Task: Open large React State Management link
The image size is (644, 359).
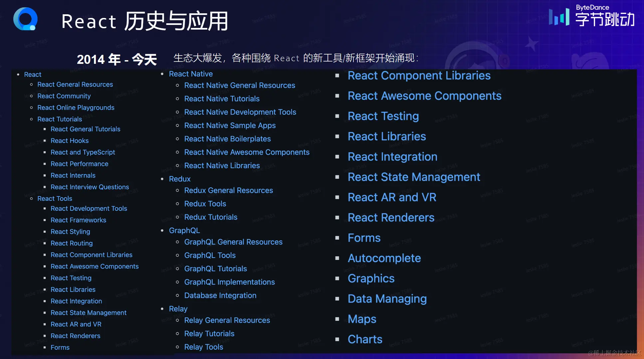Action: (x=414, y=177)
